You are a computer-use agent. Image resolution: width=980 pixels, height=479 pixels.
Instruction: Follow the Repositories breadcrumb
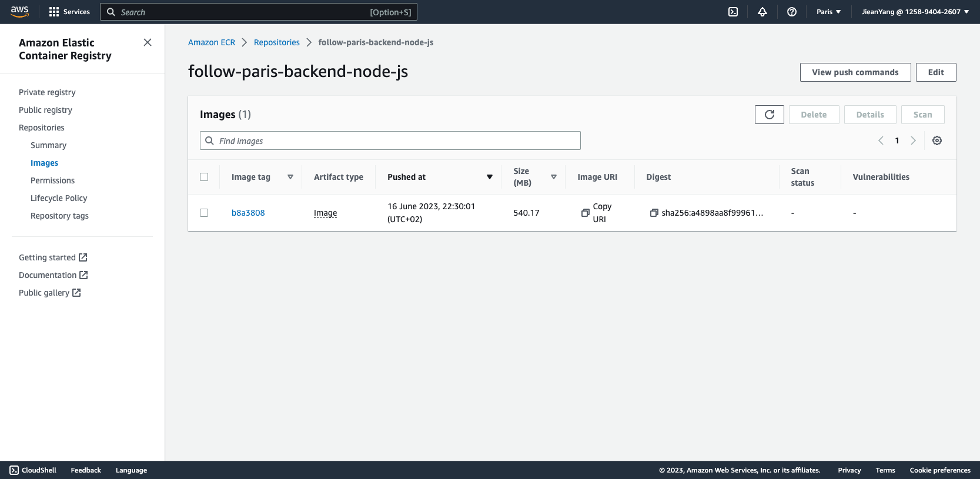coord(277,42)
